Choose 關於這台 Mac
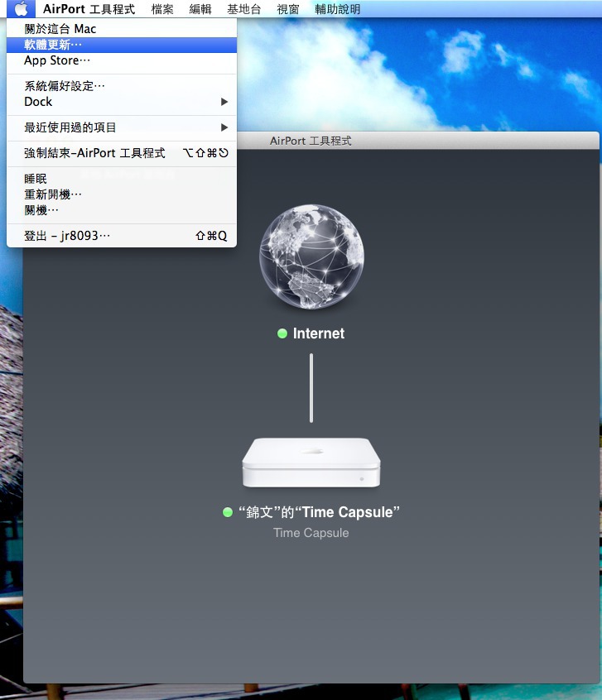Image resolution: width=602 pixels, height=700 pixels. click(122, 29)
